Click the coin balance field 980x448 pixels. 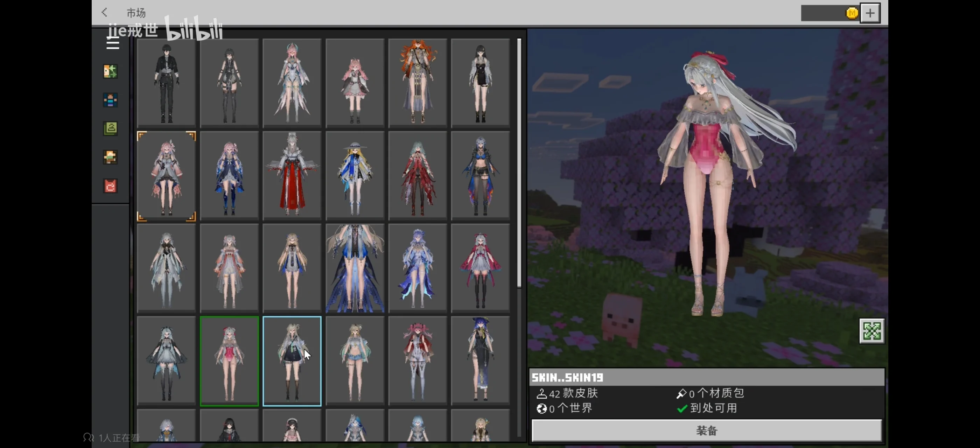click(830, 13)
